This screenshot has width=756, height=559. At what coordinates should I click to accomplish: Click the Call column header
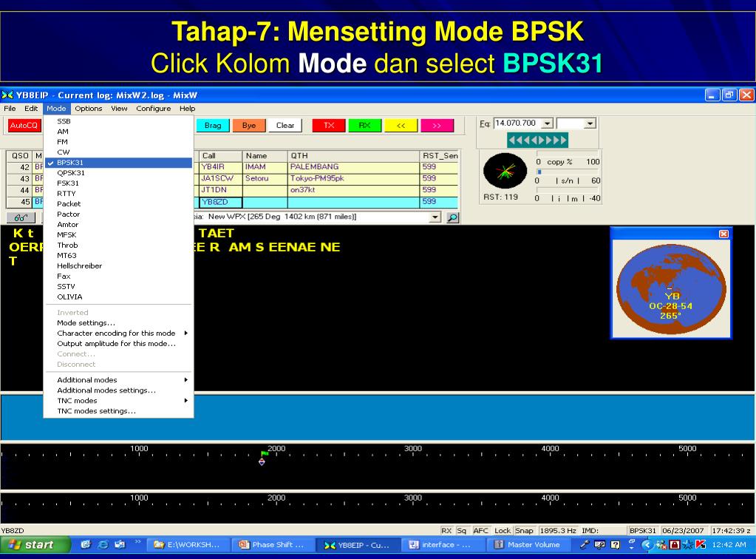220,156
